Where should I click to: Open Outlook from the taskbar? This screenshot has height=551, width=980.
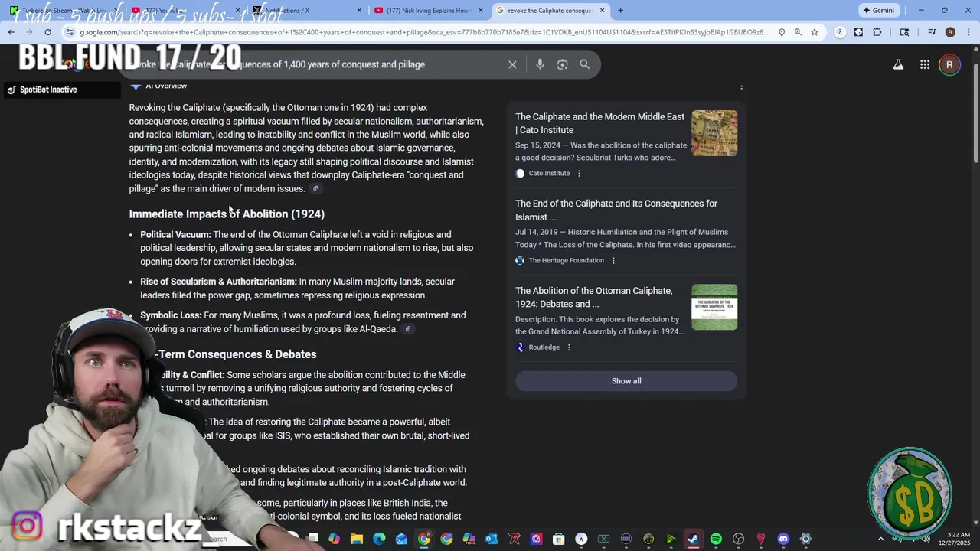(492, 540)
